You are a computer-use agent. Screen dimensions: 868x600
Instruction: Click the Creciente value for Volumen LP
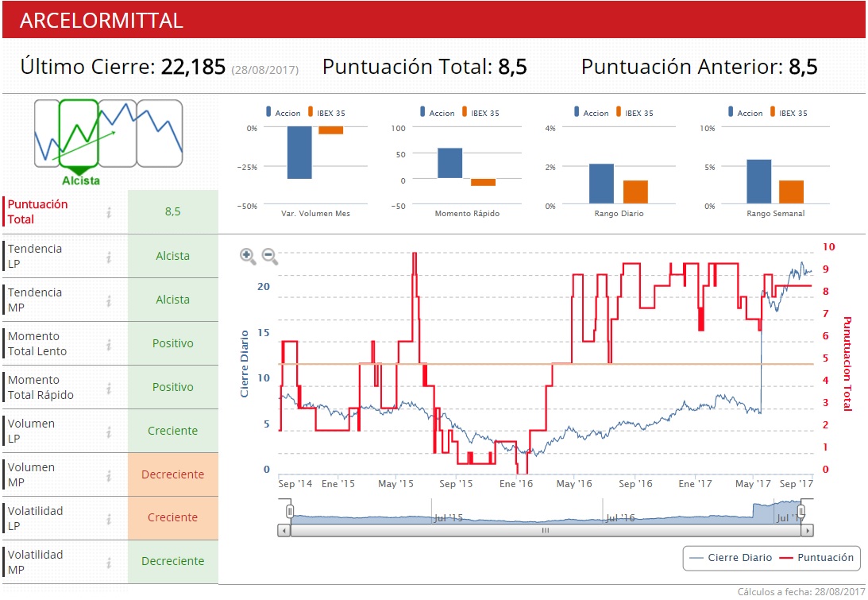tap(172, 431)
